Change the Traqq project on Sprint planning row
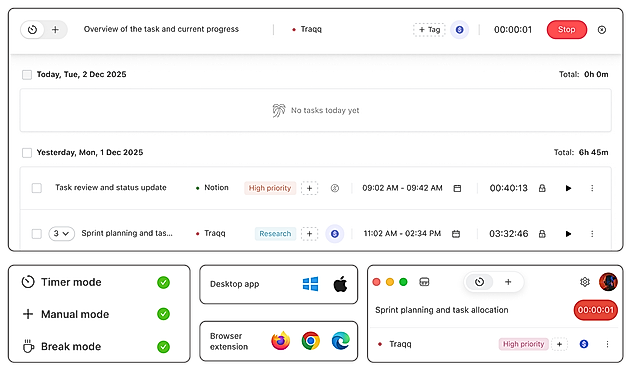This screenshot has width=632, height=368. (210, 233)
